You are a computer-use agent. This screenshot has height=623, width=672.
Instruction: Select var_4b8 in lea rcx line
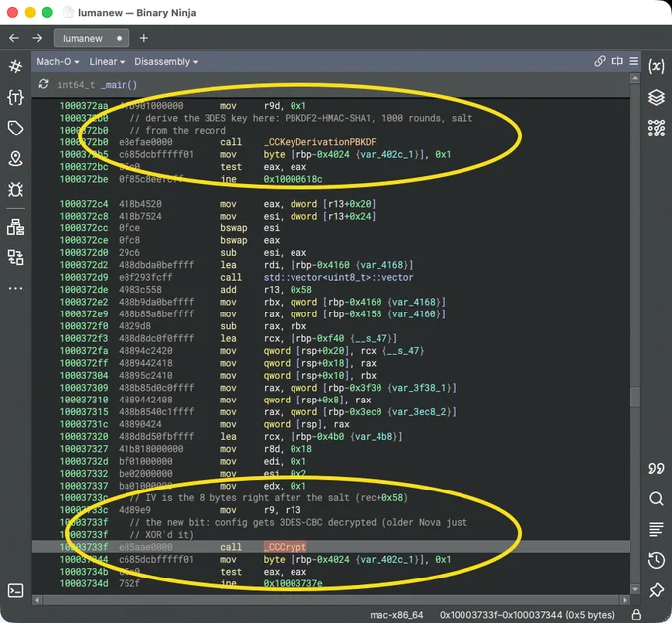[x=376, y=436]
